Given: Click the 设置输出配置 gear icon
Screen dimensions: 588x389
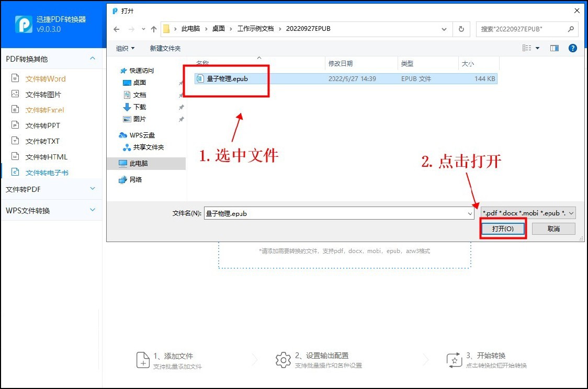Looking at the screenshot, I should [x=283, y=360].
